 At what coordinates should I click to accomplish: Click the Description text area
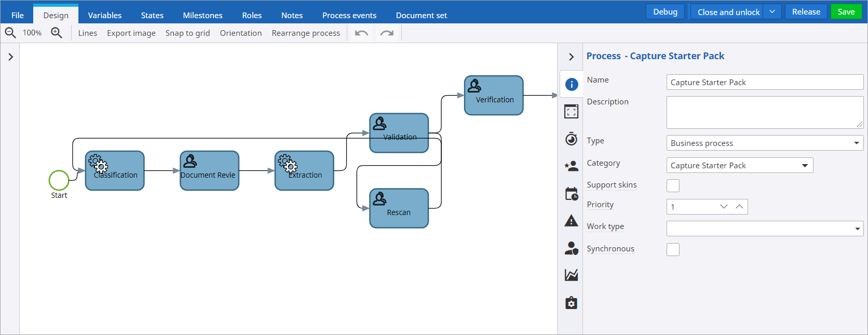764,112
